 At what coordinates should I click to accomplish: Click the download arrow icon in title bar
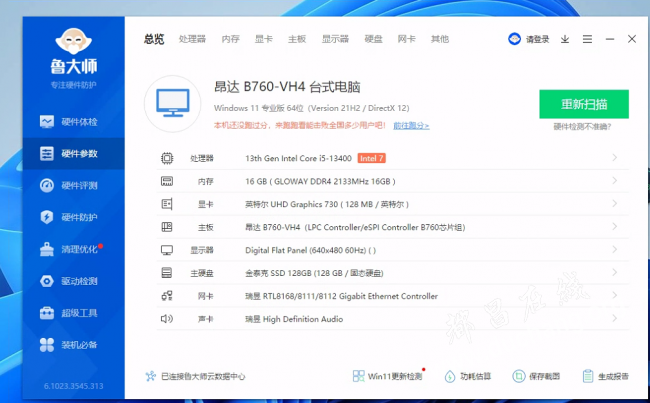coord(565,39)
